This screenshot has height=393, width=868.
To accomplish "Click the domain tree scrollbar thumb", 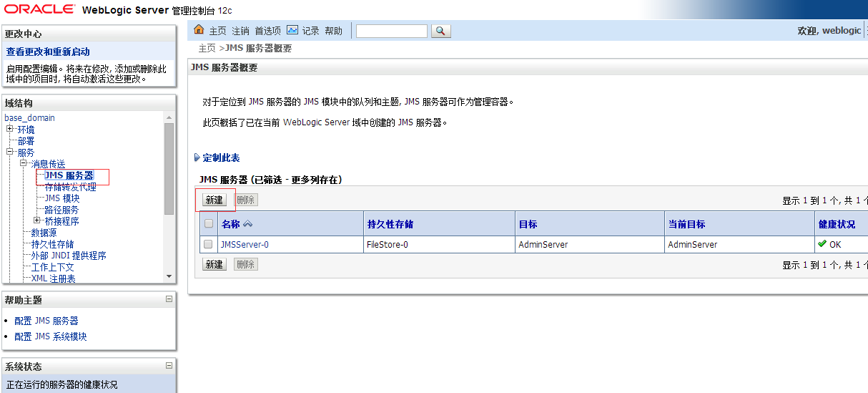I will [x=169, y=169].
